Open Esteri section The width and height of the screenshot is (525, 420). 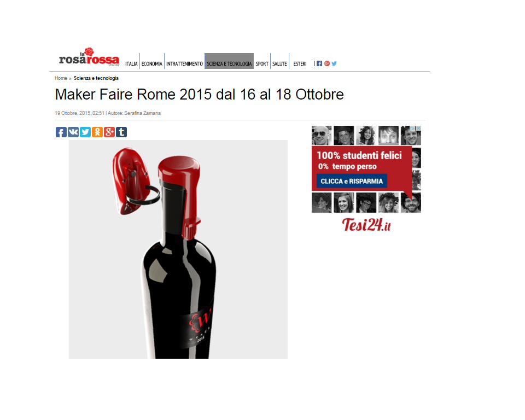pos(300,63)
